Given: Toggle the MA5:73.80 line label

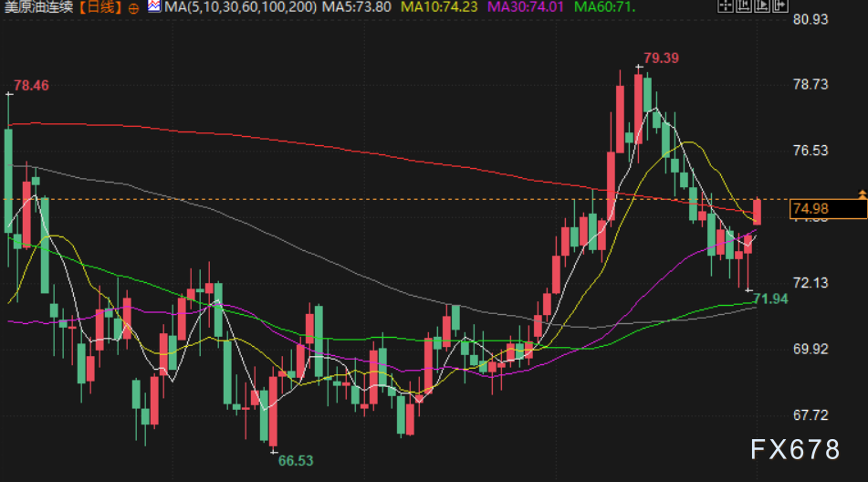Looking at the screenshot, I should (362, 8).
